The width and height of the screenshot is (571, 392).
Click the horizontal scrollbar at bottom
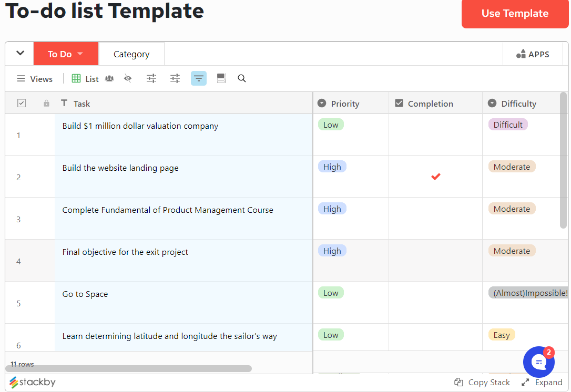point(128,368)
